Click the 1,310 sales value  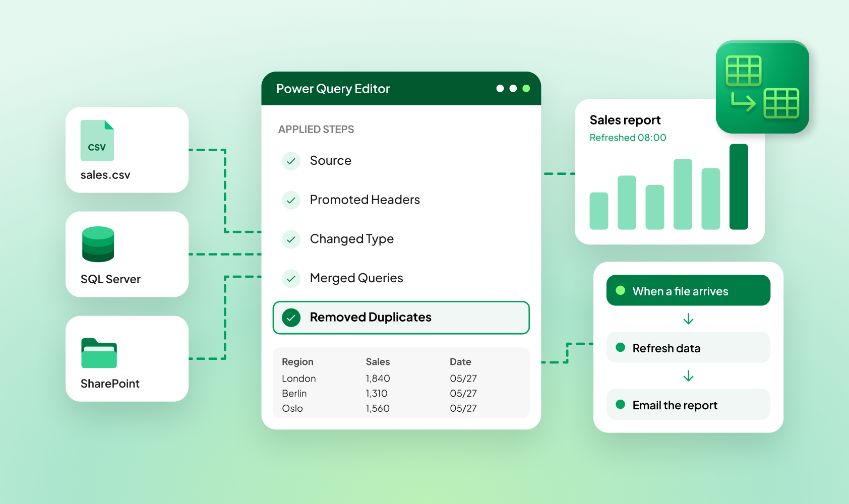[377, 394]
